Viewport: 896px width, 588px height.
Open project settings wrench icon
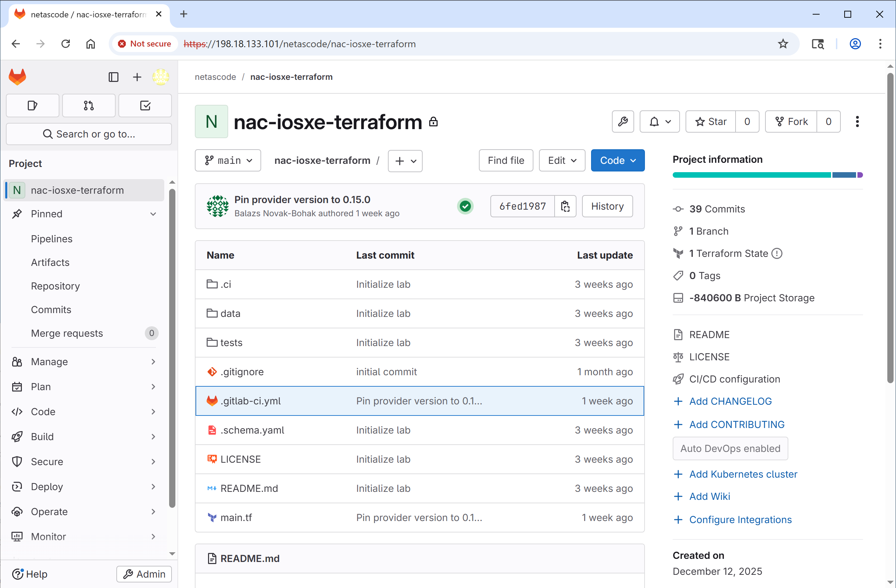(x=623, y=121)
